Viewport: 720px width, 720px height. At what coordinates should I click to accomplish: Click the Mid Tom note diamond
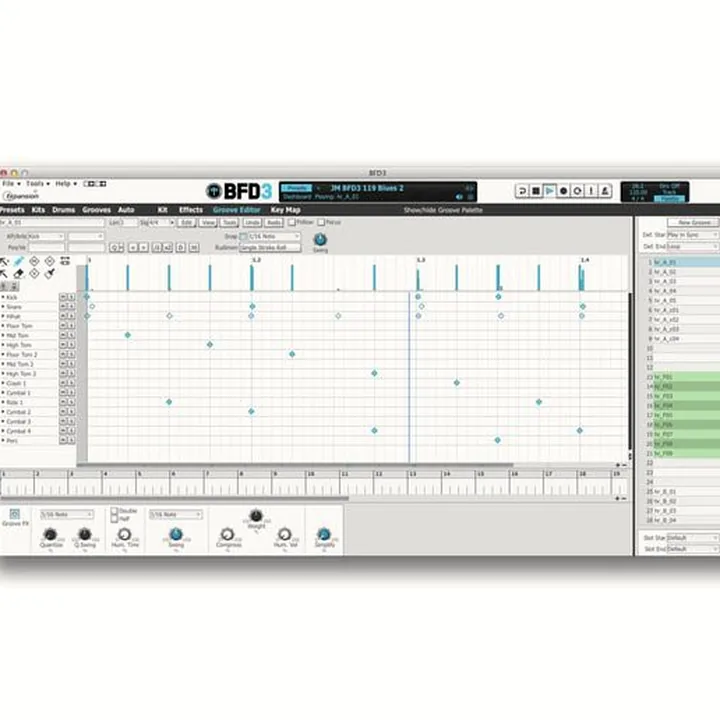point(128,335)
